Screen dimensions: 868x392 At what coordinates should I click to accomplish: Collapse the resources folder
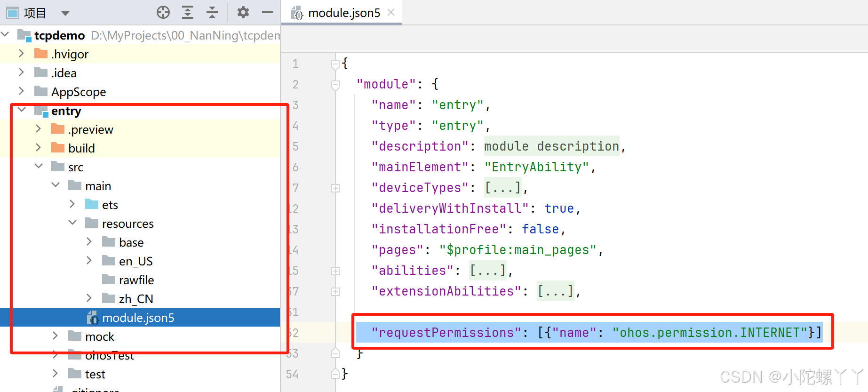tap(72, 223)
